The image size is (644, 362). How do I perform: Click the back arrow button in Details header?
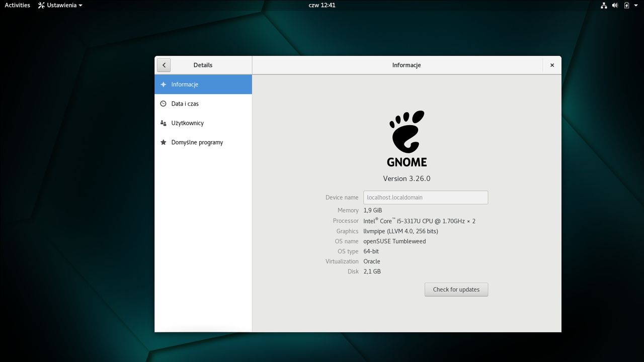click(164, 65)
